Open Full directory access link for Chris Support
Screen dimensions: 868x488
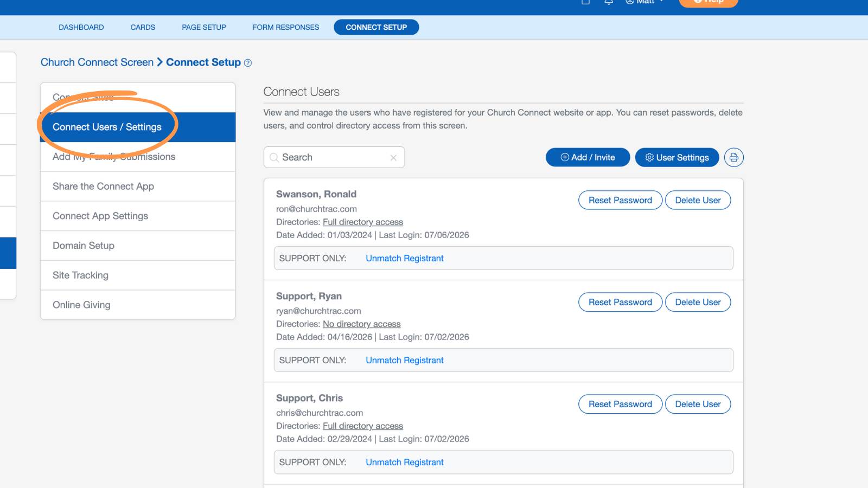(x=363, y=426)
